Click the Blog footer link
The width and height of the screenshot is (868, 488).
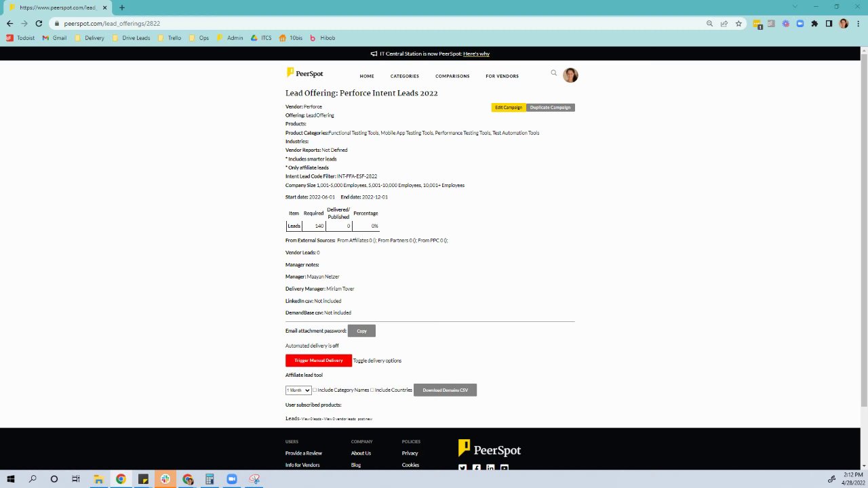coord(356,465)
